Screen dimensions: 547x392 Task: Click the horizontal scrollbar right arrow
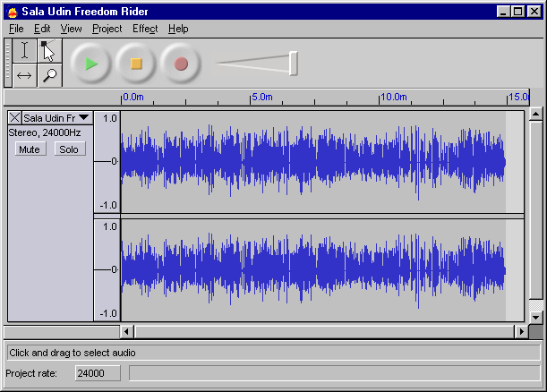(x=521, y=331)
